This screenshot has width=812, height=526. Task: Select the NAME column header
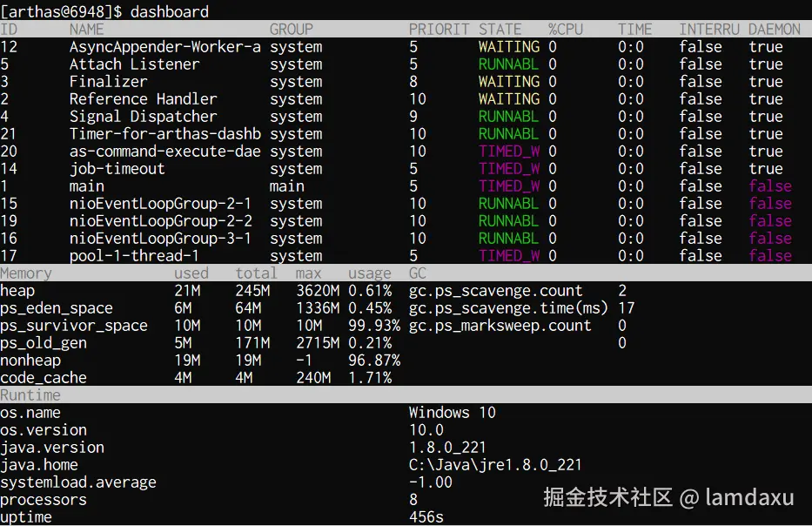(86, 29)
